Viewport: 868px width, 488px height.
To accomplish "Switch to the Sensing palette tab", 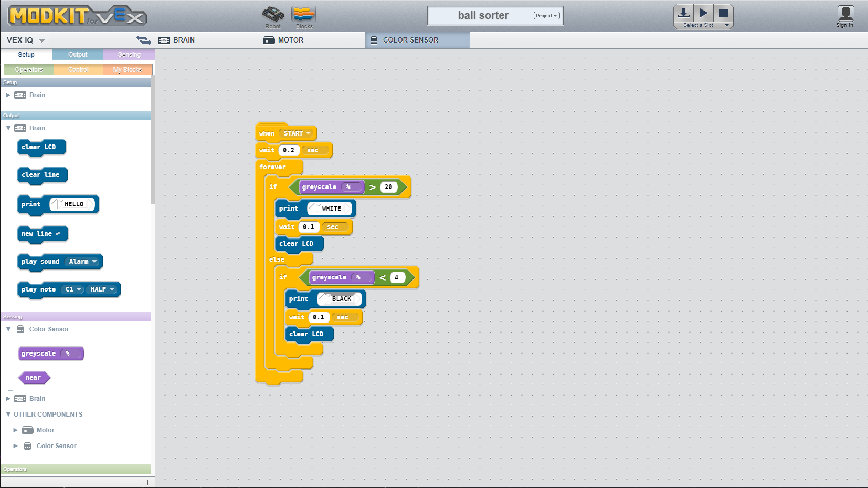I will [x=129, y=54].
